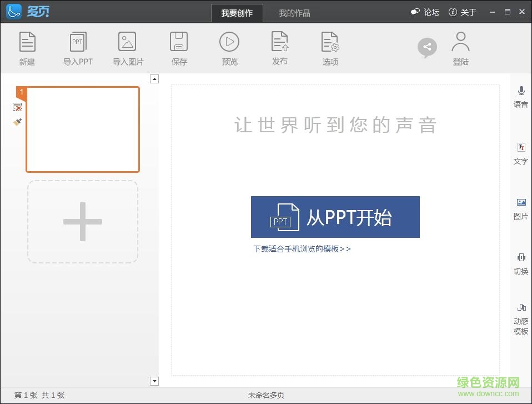Start preview with the 预览 icon
Image resolution: width=532 pixels, height=404 pixels.
tap(229, 42)
